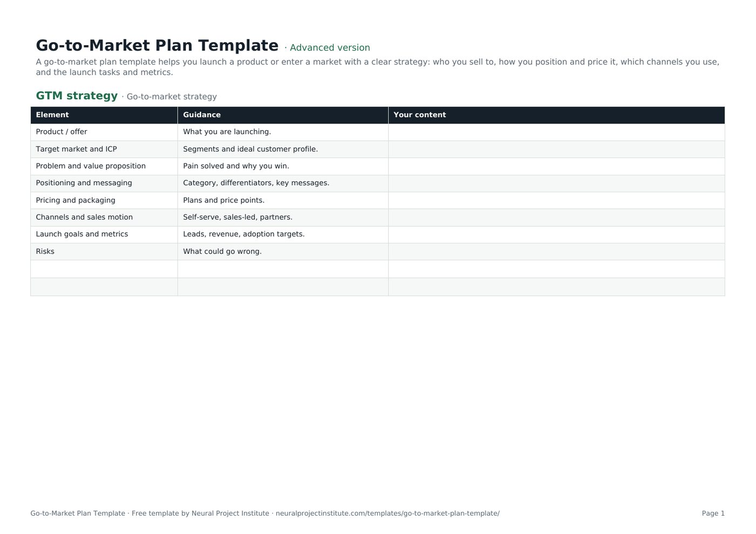
Task: Select the 'Risks' cell
Action: pos(104,252)
